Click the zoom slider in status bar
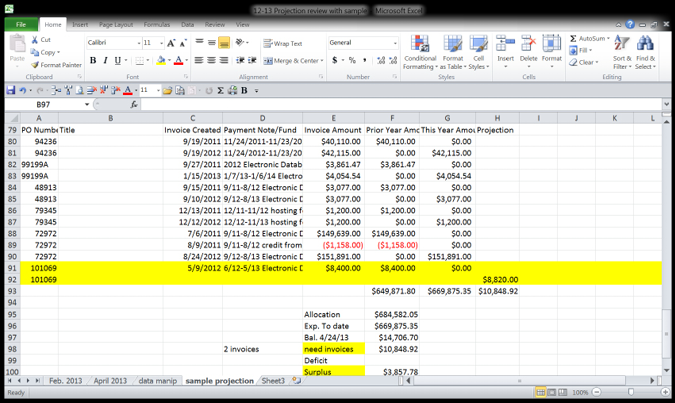The image size is (675, 403). coord(629,392)
